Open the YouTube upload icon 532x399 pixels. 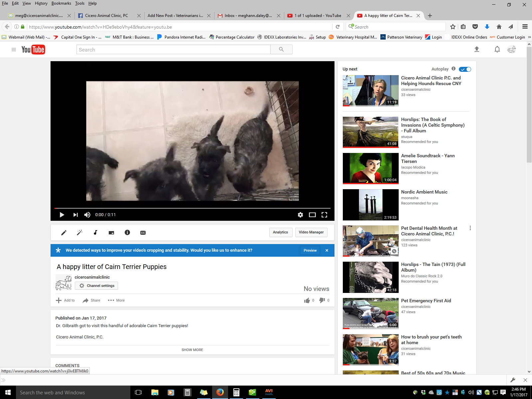point(477,49)
